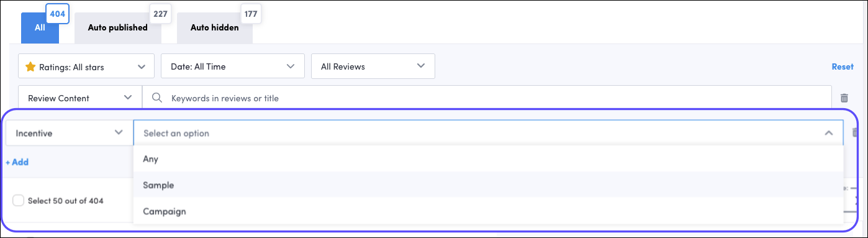This screenshot has width=868, height=238.
Task: Check the Select 50 out of 404 checkbox
Action: pyautogui.click(x=19, y=200)
